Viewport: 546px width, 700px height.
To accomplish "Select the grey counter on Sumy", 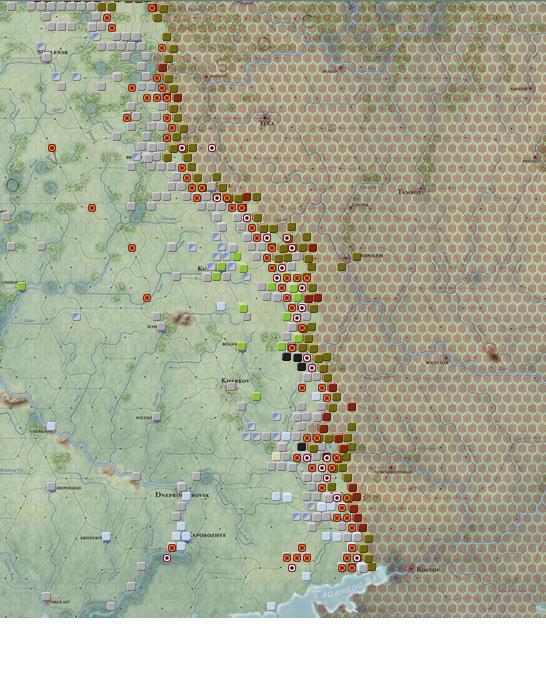I will pos(162,326).
